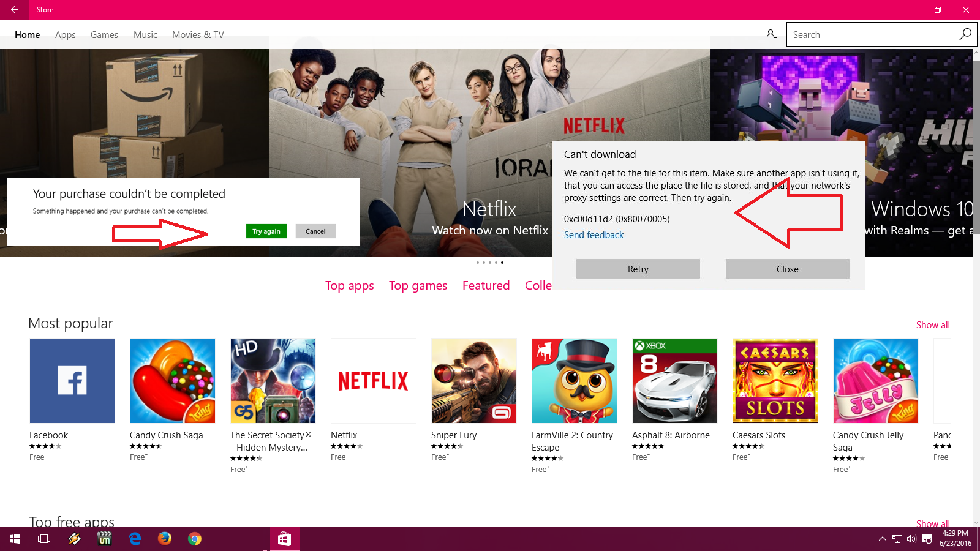Go back using the Store back arrow
The height and width of the screenshot is (551, 980).
tap(14, 10)
